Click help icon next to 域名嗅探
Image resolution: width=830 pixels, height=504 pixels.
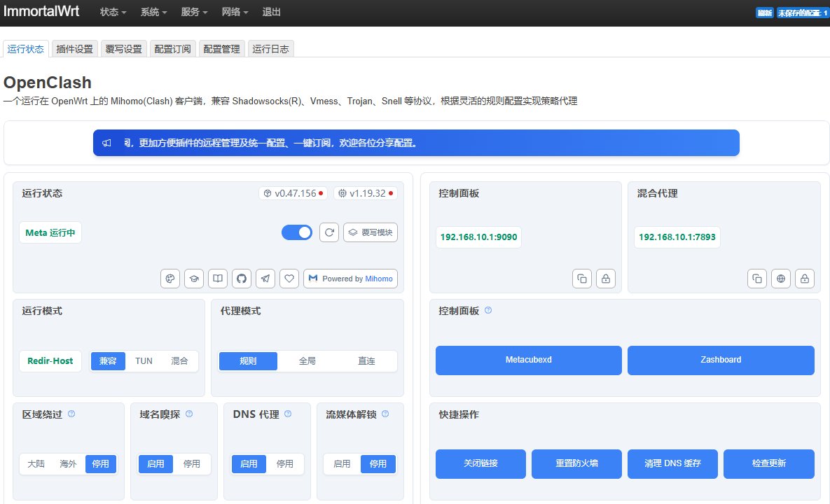(x=189, y=414)
